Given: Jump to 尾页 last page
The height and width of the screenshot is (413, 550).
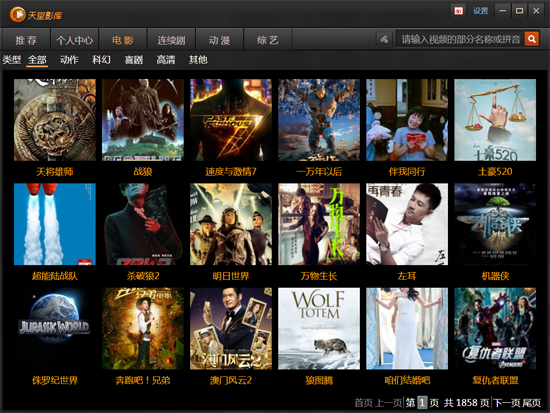Looking at the screenshot, I should pos(532,402).
